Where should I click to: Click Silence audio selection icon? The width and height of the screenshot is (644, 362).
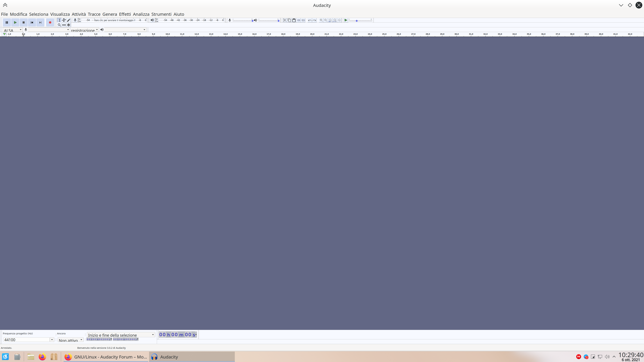[303, 20]
